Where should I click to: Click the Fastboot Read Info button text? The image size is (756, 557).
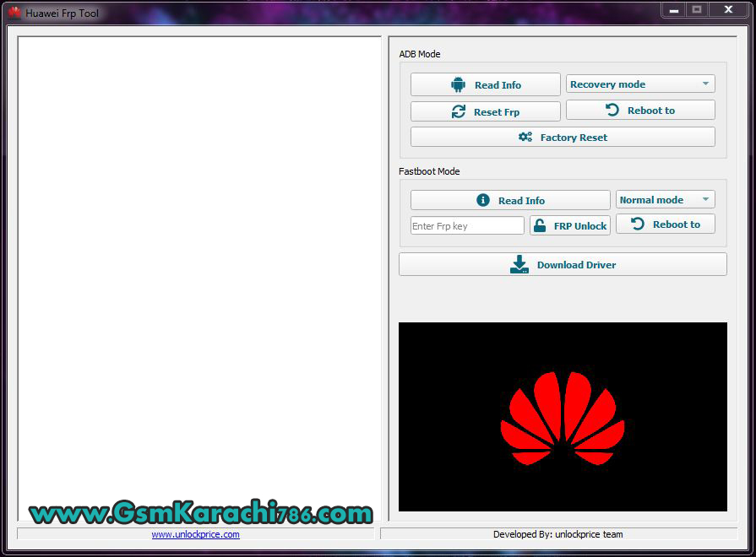521,201
